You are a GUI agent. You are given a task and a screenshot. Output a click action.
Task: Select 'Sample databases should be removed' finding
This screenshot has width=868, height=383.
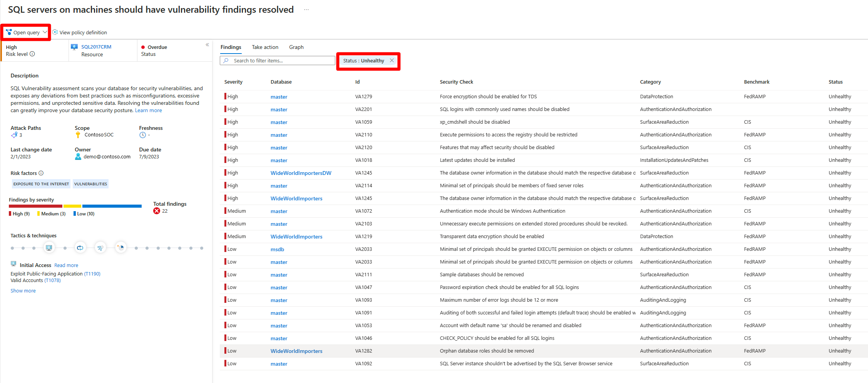click(482, 275)
